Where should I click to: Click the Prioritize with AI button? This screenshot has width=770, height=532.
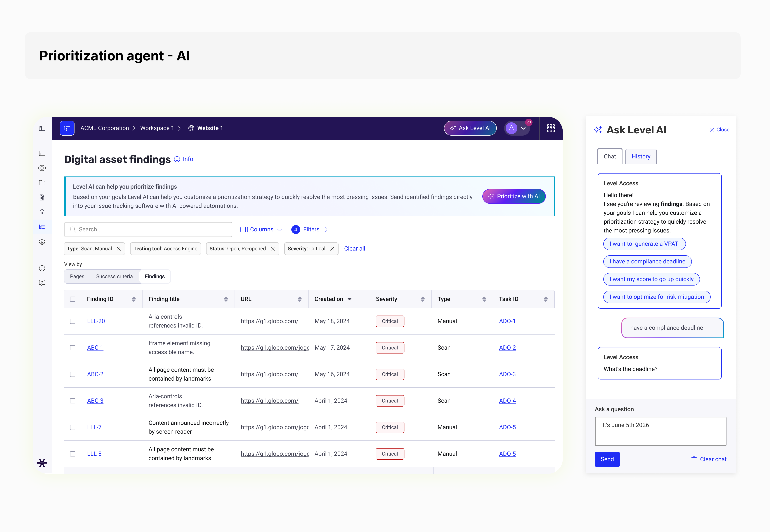[x=514, y=196]
